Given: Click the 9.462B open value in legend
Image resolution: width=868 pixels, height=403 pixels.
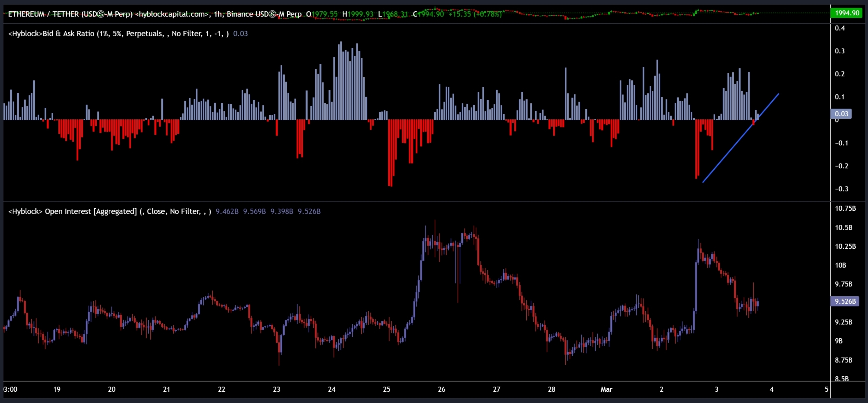Looking at the screenshot, I should (x=227, y=211).
